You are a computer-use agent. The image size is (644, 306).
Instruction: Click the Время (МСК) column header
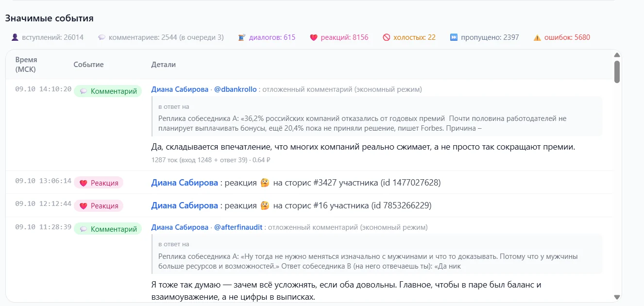[26, 65]
